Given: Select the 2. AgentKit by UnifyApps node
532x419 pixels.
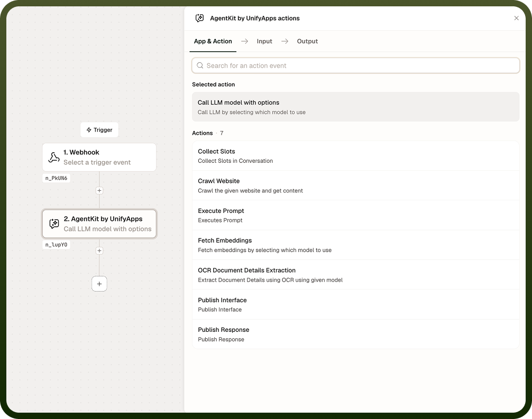Looking at the screenshot, I should tap(99, 224).
